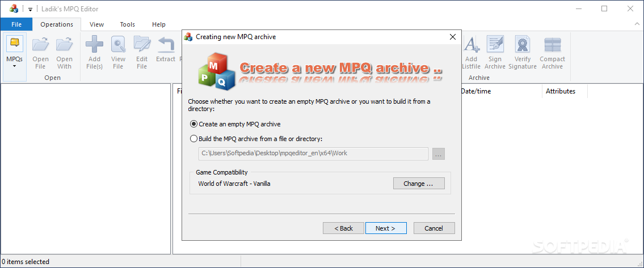Open the MPQs dropdown in the ribbon
This screenshot has height=268, width=644.
(x=14, y=57)
